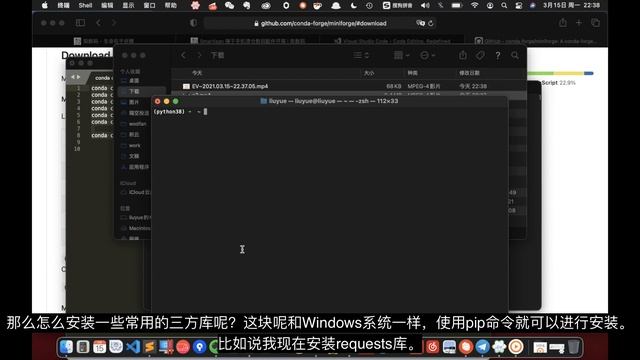Open Trash in the Dock
Image resolution: width=640 pixels, height=360 pixels.
tap(573, 347)
